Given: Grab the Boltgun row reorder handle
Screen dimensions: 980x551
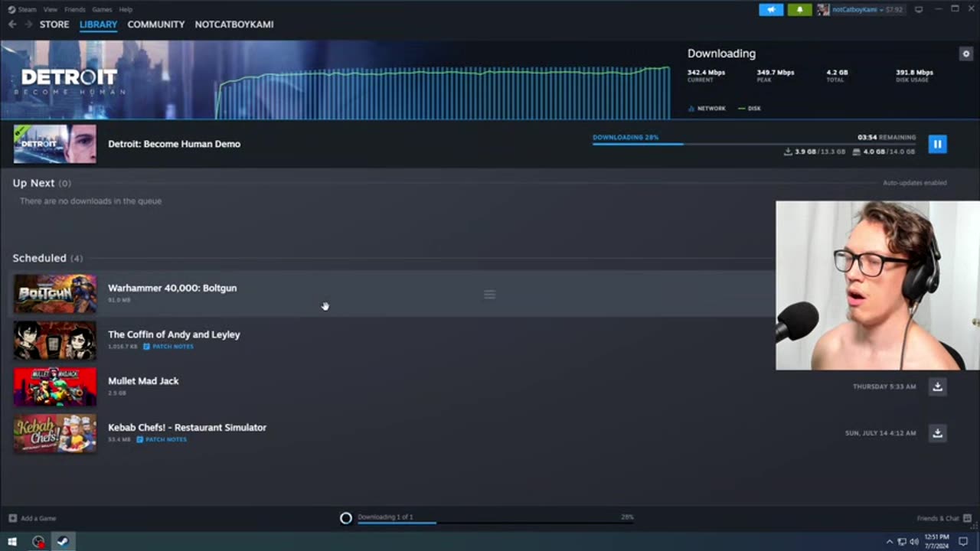Looking at the screenshot, I should pos(489,294).
